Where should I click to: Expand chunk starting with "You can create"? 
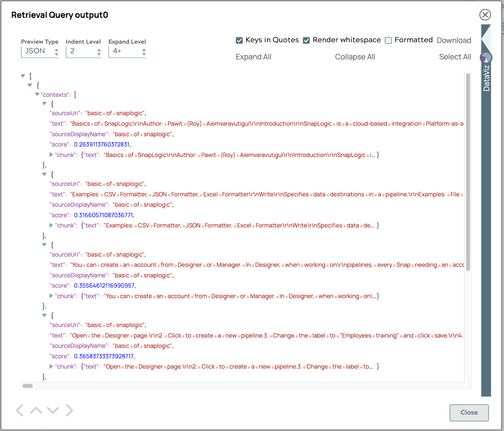click(x=51, y=296)
